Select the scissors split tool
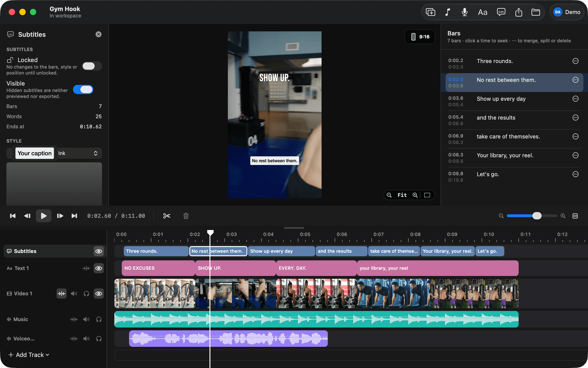This screenshot has width=588, height=368. pos(167,216)
